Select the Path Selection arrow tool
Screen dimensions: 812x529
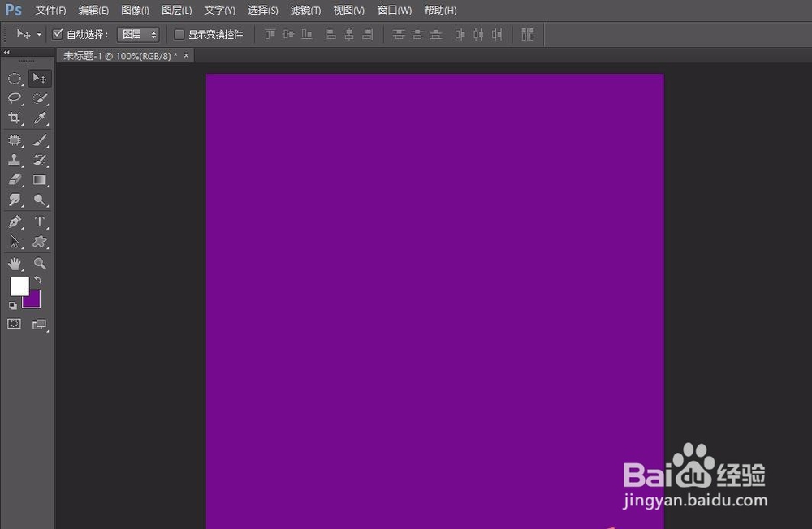(15, 242)
